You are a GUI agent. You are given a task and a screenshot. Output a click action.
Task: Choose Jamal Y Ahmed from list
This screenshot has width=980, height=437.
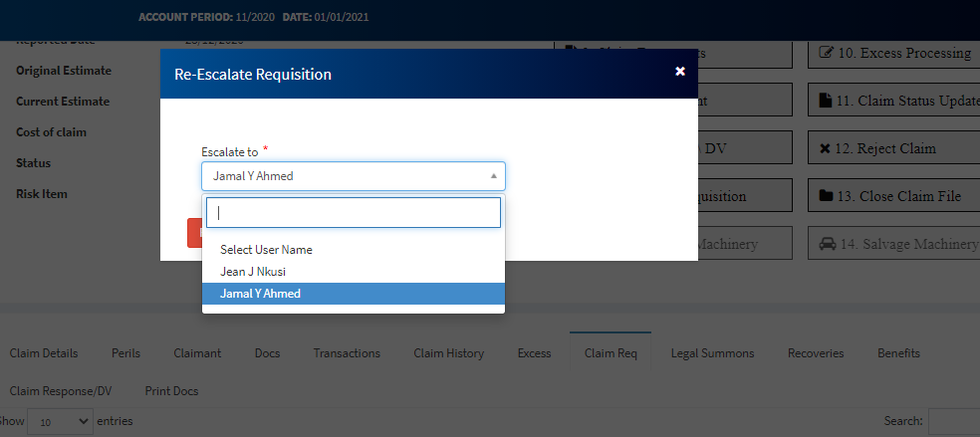pyautogui.click(x=260, y=294)
